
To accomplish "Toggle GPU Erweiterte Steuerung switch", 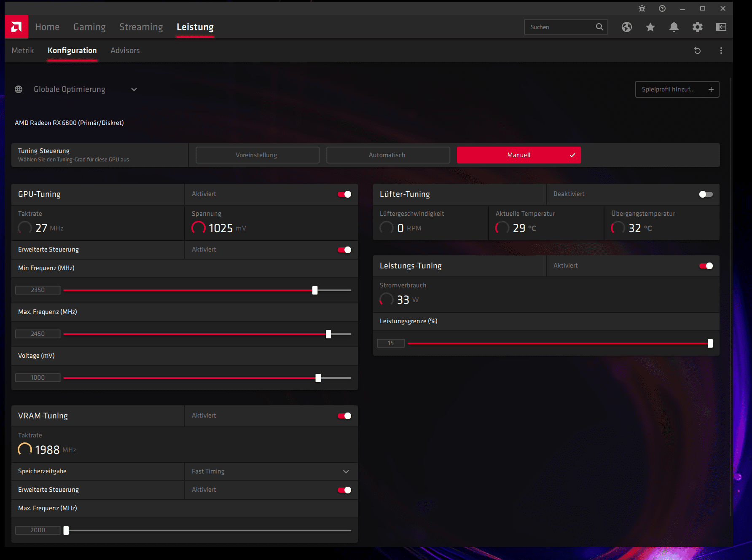I will tap(344, 250).
